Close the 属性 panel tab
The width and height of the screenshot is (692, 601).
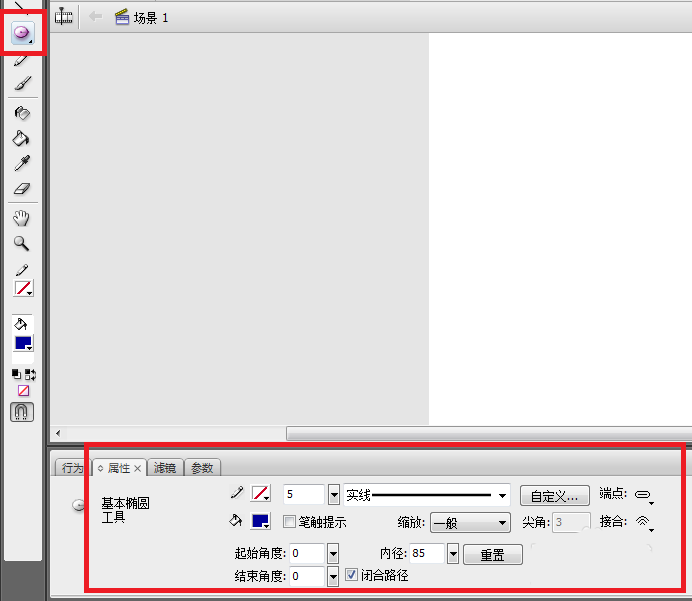click(138, 469)
